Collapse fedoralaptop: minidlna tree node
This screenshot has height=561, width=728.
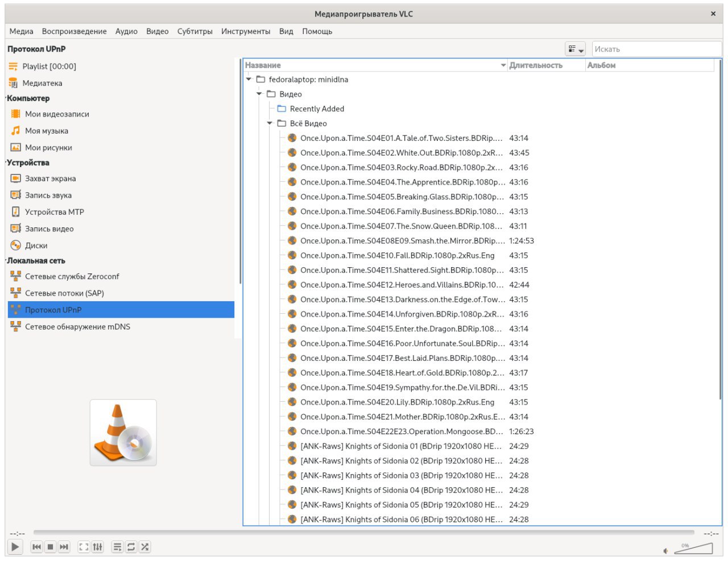click(249, 80)
